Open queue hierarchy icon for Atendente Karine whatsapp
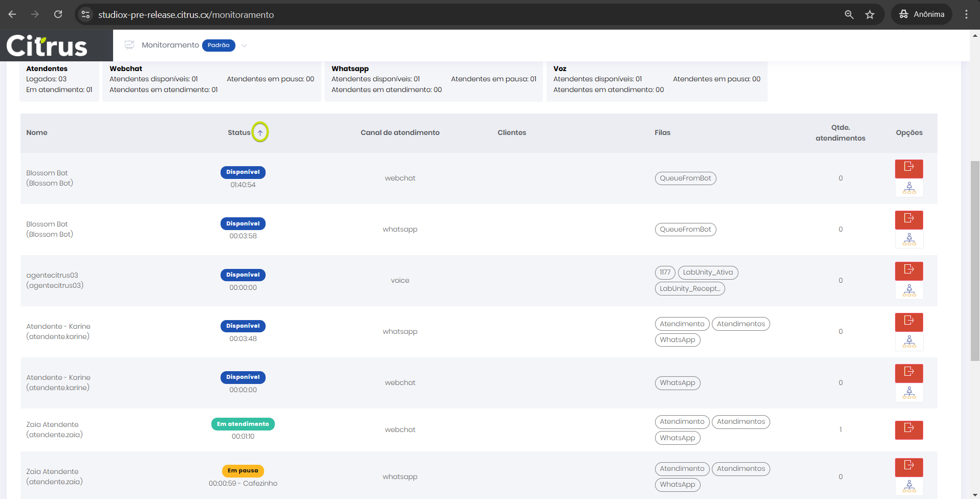Viewport: 980px width, 499px height. pos(909,342)
